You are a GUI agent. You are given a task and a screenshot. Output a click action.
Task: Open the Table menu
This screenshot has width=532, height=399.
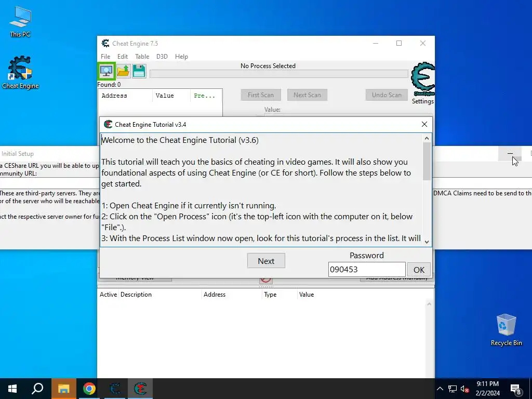(142, 56)
